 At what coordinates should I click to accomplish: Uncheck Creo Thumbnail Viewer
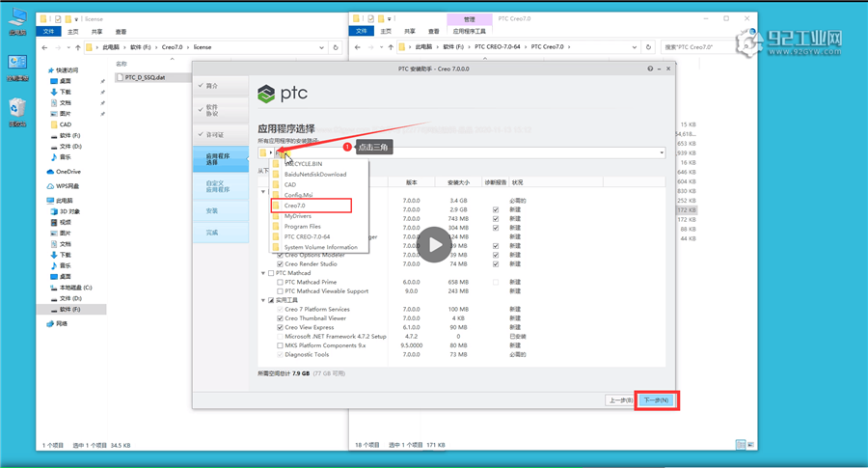(x=280, y=318)
